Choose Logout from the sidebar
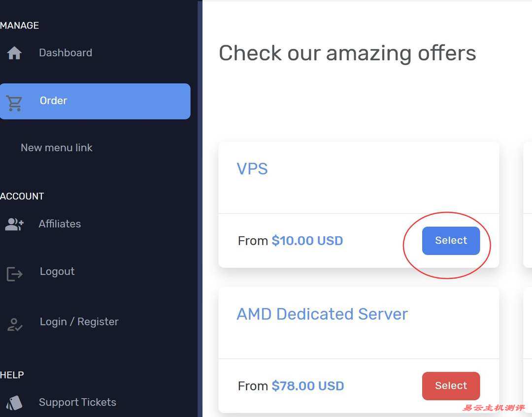The image size is (532, 417). pyautogui.click(x=57, y=272)
